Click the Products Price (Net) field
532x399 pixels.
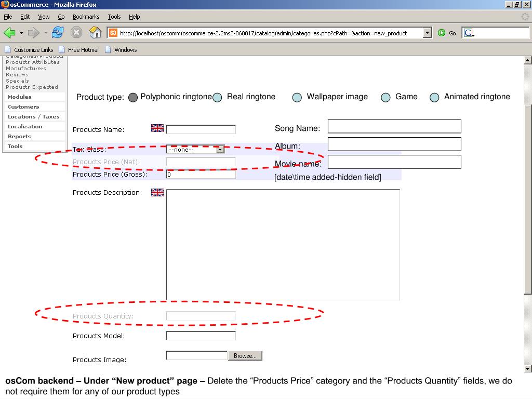pos(201,162)
